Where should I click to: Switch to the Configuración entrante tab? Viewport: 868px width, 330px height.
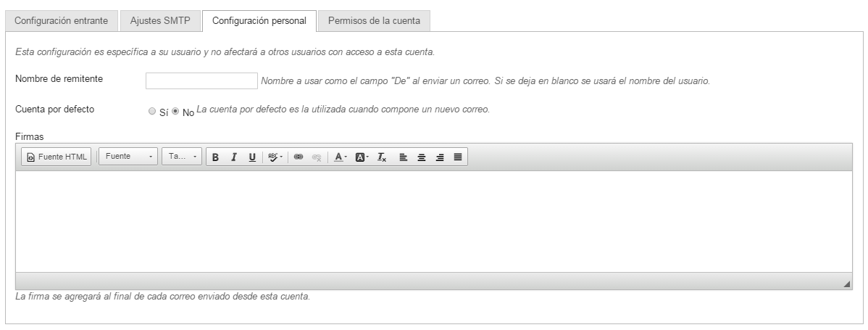(x=62, y=20)
